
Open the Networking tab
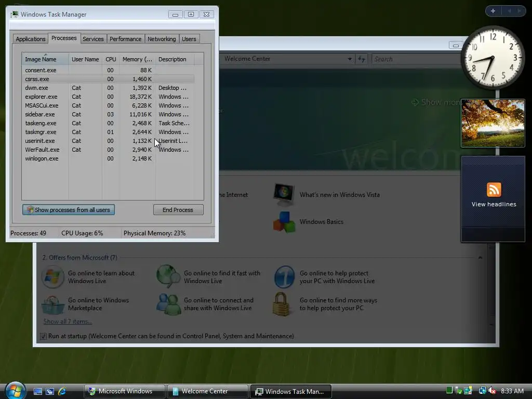pos(162,39)
